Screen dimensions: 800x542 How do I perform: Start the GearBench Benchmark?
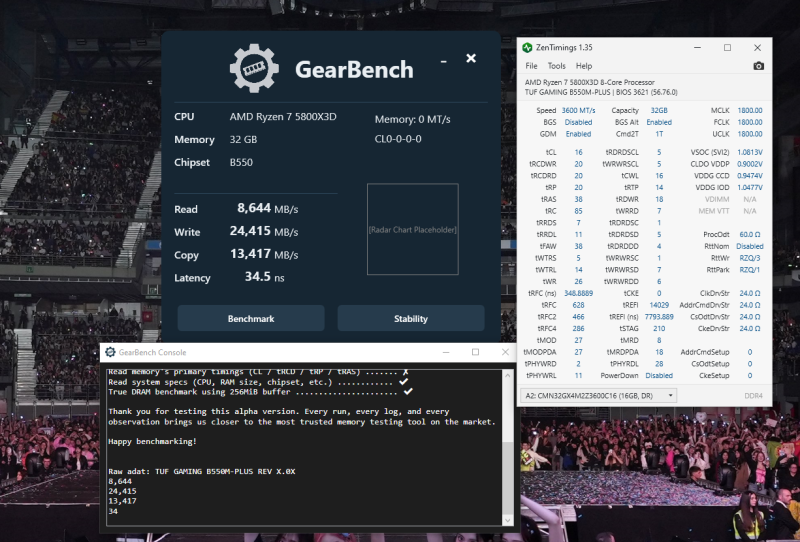pos(251,318)
